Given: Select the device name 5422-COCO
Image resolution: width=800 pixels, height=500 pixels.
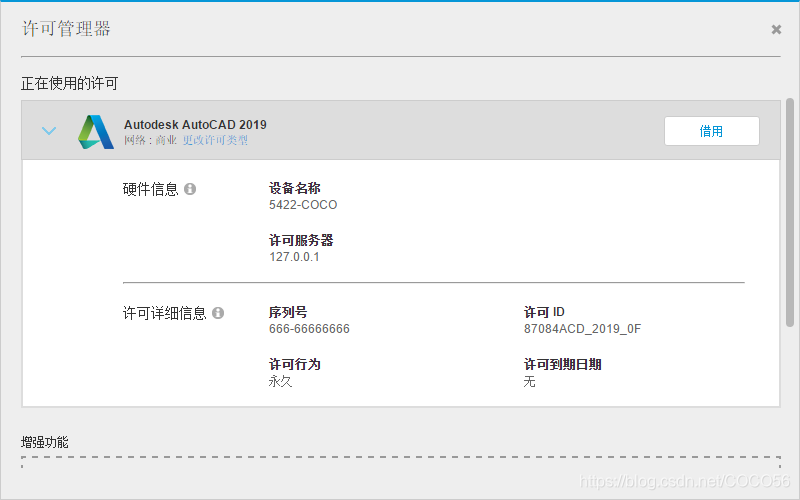Looking at the screenshot, I should (x=303, y=205).
